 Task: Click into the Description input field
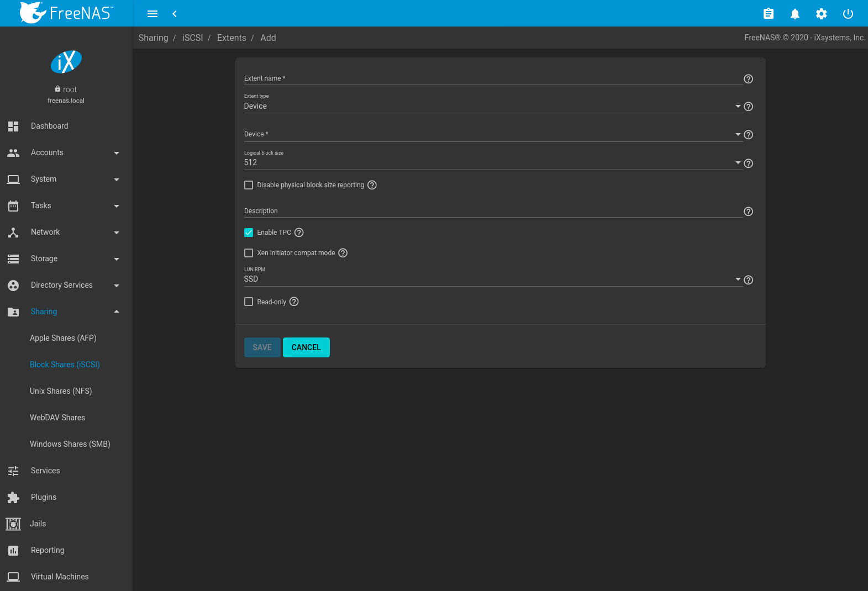tap(492, 211)
